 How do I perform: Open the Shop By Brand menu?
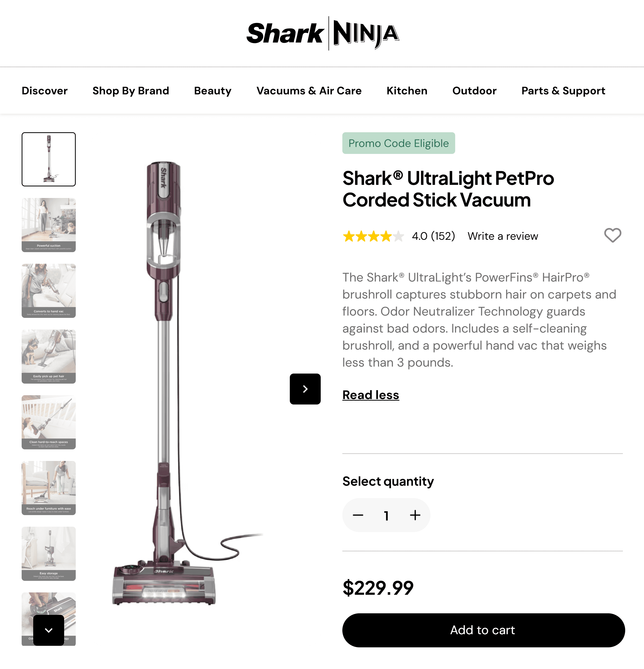[x=131, y=91]
